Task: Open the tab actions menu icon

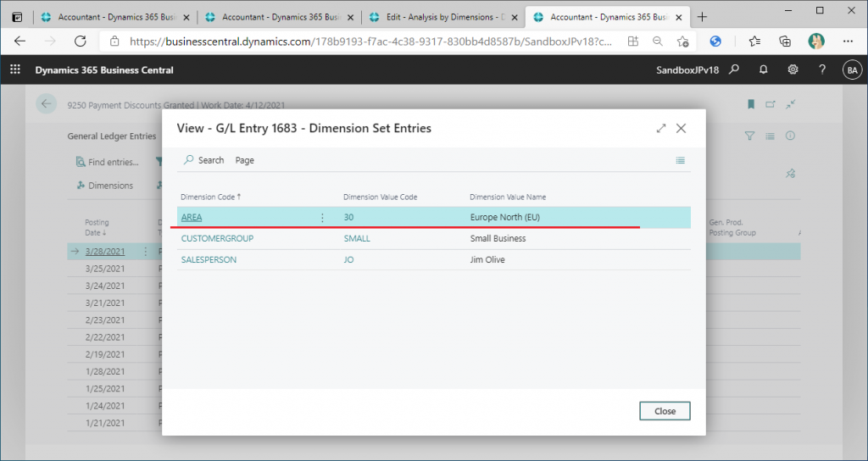Action: point(17,17)
